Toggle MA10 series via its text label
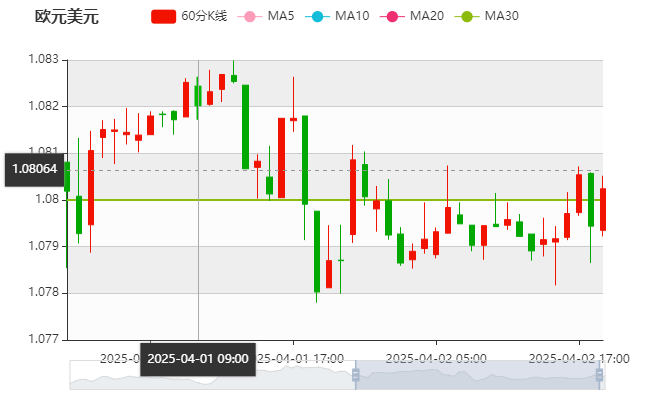The image size is (670, 400). pos(352,17)
